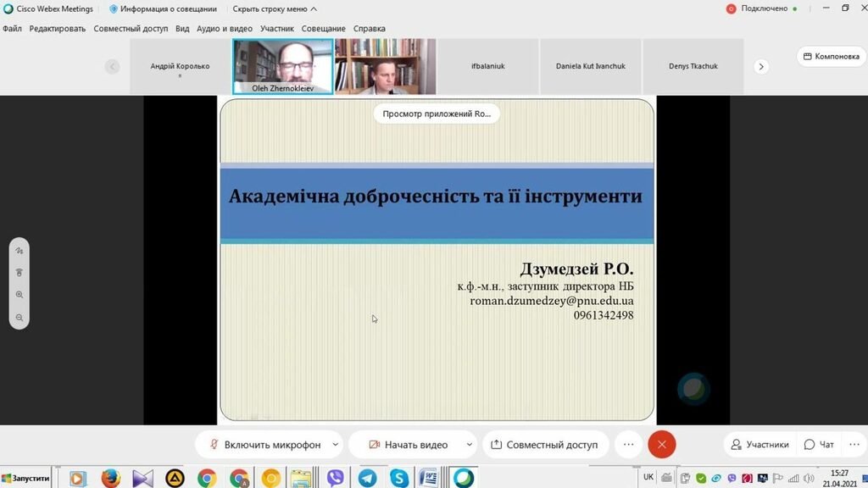The image size is (868, 488).
Task: Turn on camera with Начать видео
Action: 408,445
